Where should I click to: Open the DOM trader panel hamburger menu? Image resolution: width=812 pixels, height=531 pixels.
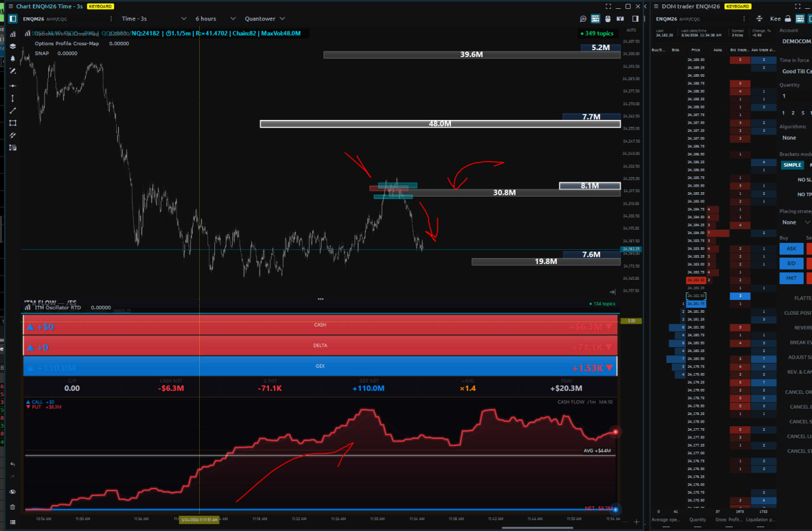click(655, 6)
